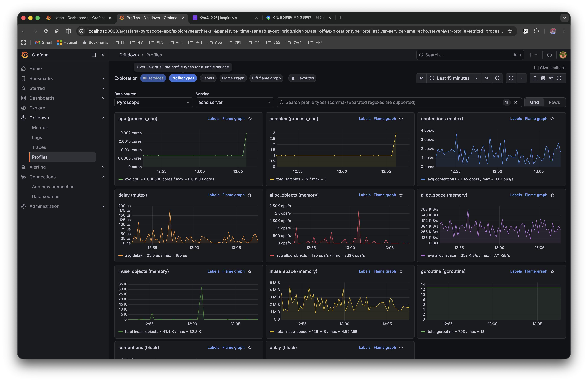Viewport: 588px width, 382px height.
Task: Open Traces in the Drilldown menu
Action: (39, 147)
